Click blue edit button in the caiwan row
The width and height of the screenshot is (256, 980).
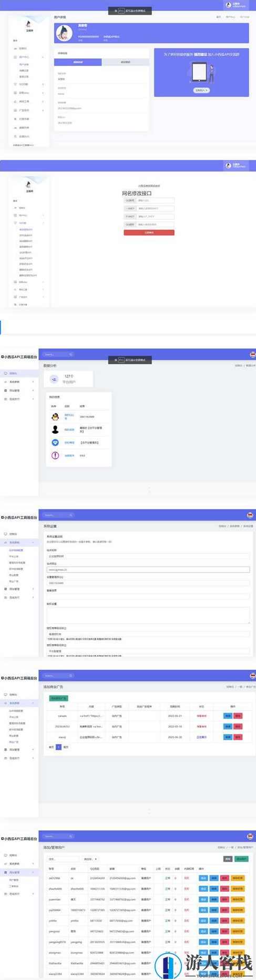click(x=228, y=716)
